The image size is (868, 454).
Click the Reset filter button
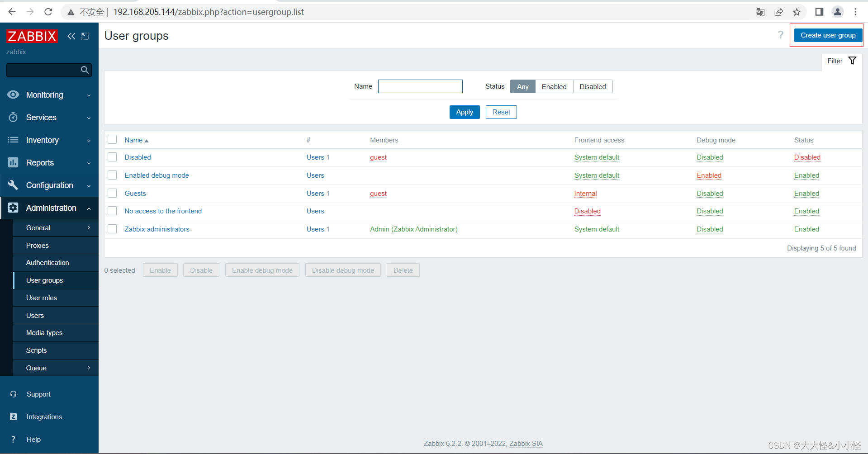[501, 112]
